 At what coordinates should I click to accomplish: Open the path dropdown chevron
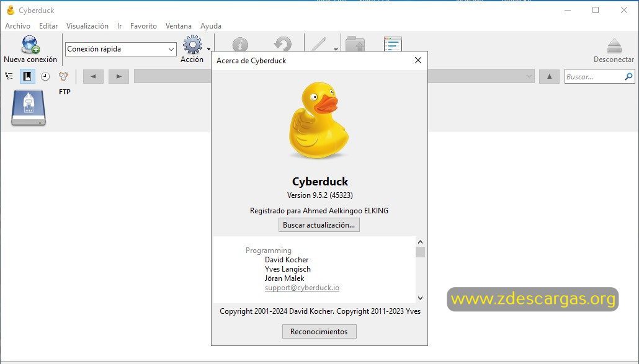(x=529, y=76)
